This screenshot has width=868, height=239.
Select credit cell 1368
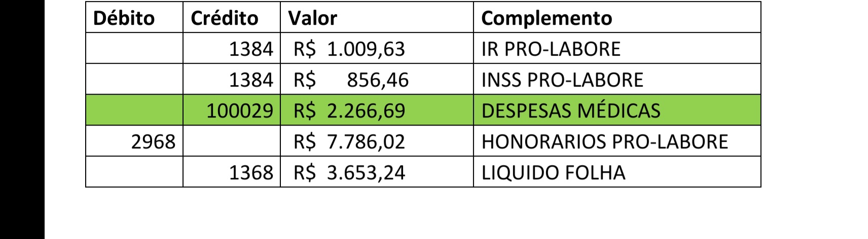pos(232,172)
